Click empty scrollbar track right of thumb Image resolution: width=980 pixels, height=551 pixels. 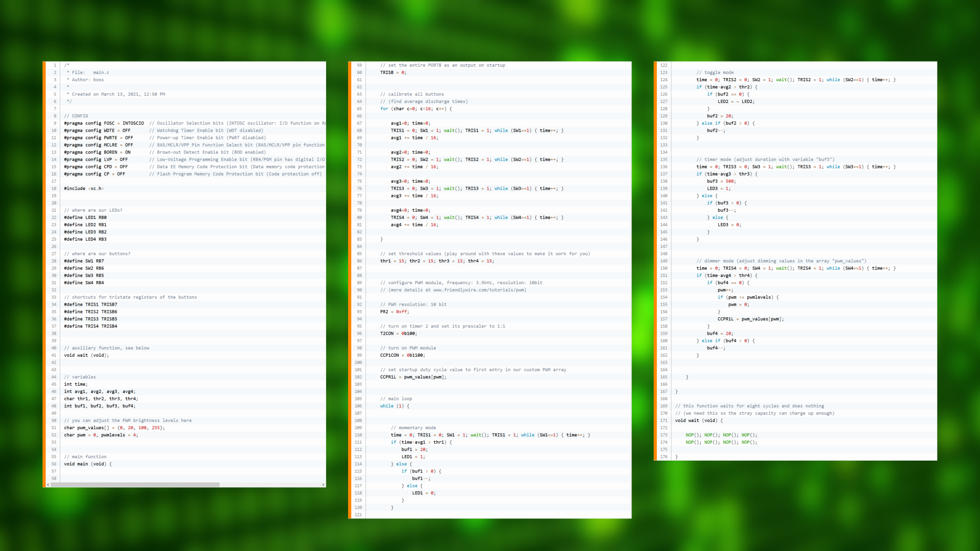(x=271, y=485)
